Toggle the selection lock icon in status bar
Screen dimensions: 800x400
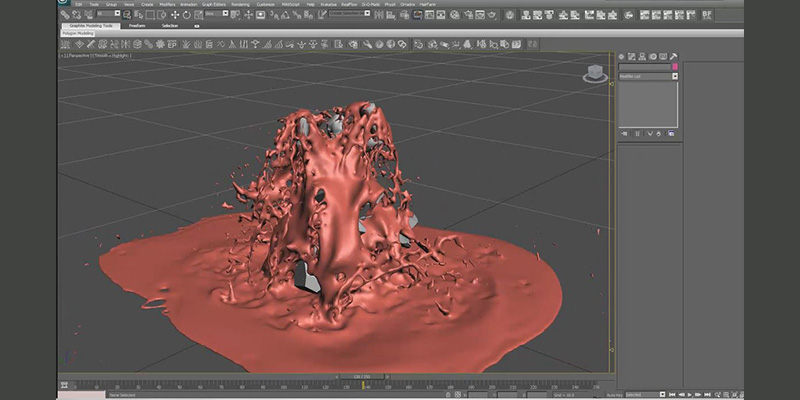(448, 394)
